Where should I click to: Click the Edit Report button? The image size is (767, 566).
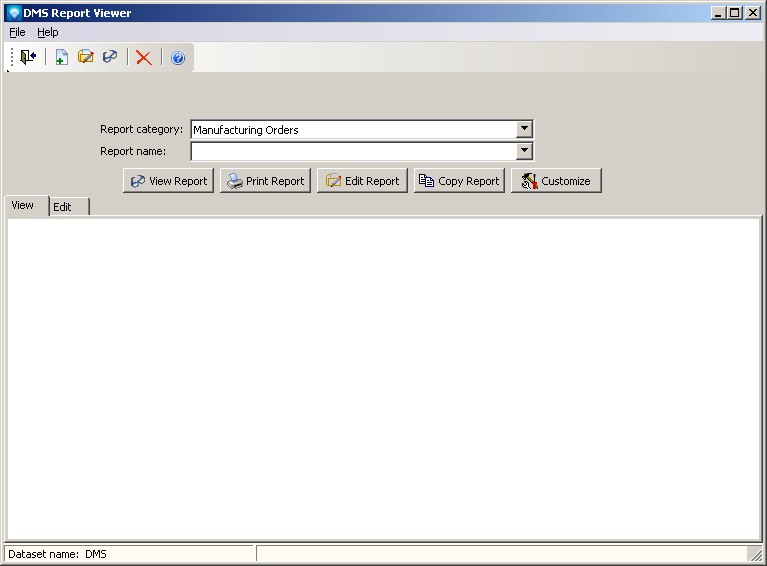(x=362, y=181)
